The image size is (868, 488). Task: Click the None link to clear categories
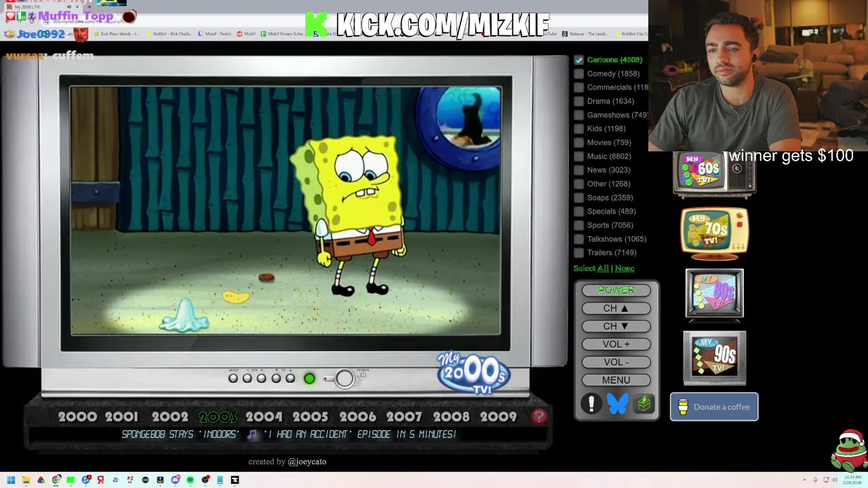point(625,268)
